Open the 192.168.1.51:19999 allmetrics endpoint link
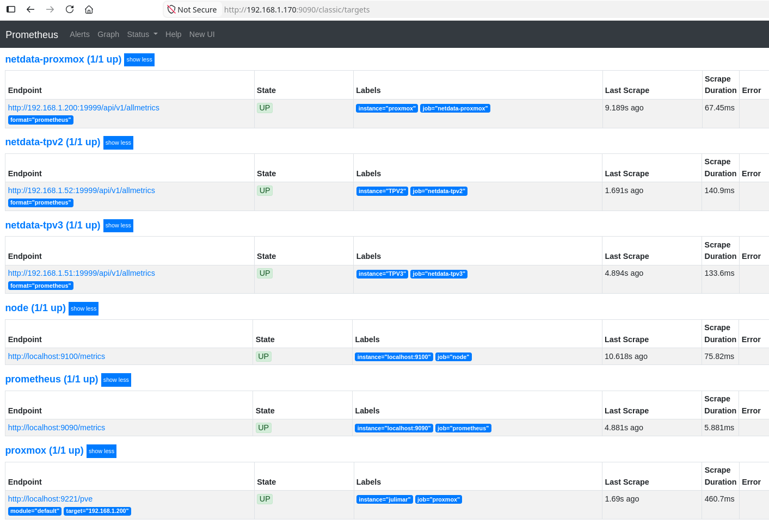Image resolution: width=769 pixels, height=532 pixels. click(82, 273)
